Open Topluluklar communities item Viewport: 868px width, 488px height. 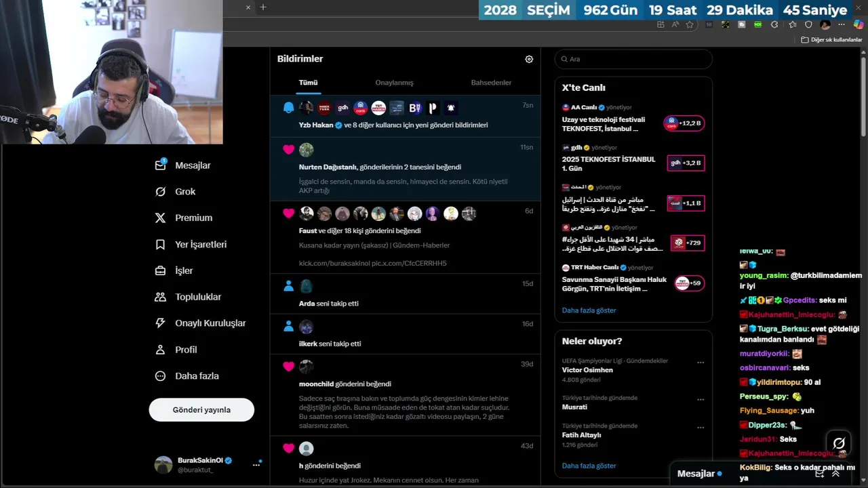point(188,297)
